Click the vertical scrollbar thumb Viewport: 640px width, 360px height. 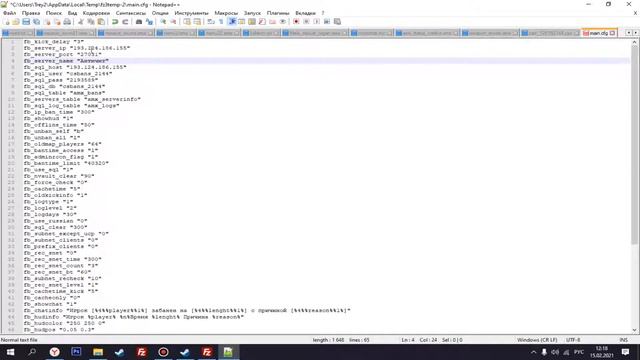coord(635,145)
